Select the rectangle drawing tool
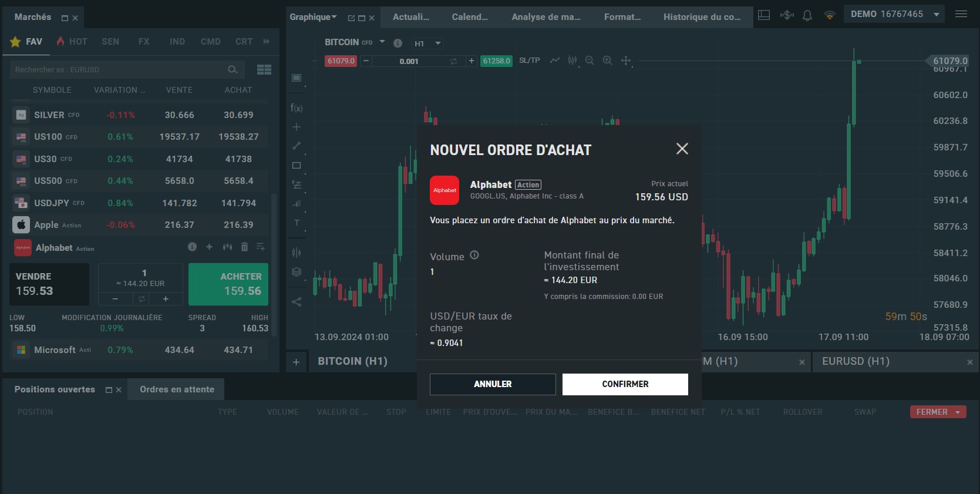Screen dimensions: 980x494 tap(297, 166)
